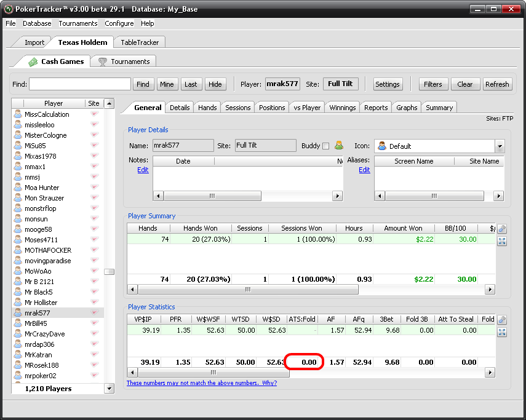Screen dimensions: 526x420
Task: Open the Hands tab
Action: pyautogui.click(x=207, y=108)
